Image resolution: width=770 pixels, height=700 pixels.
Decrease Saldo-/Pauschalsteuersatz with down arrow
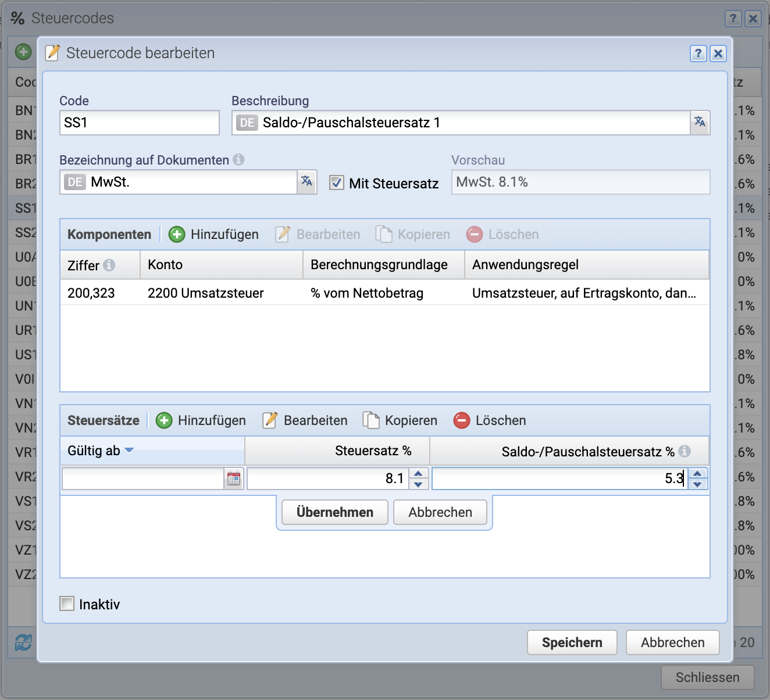[697, 483]
